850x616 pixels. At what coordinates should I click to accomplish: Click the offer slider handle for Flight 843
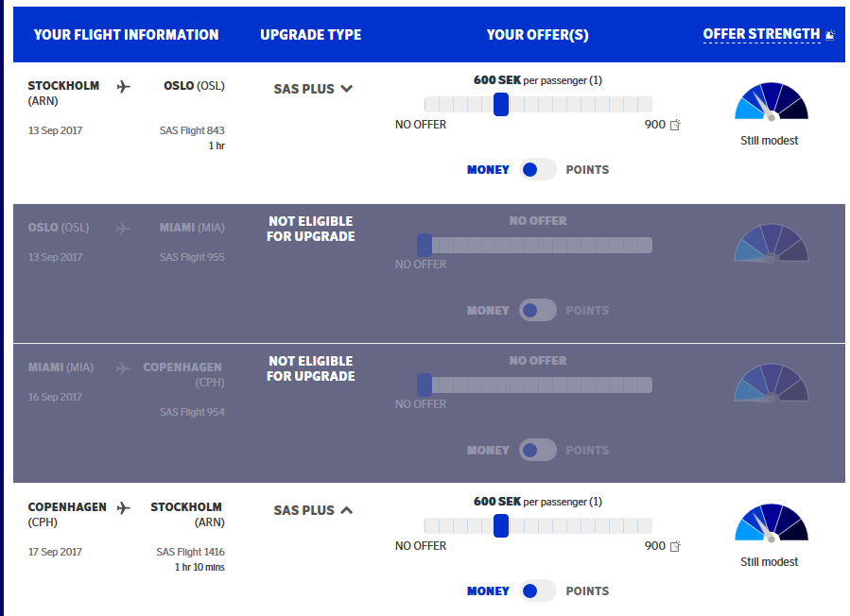(501, 105)
